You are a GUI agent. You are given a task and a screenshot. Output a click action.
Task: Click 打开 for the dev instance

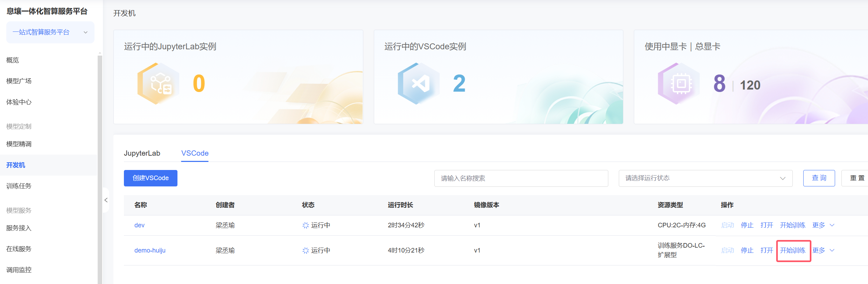[x=767, y=225]
